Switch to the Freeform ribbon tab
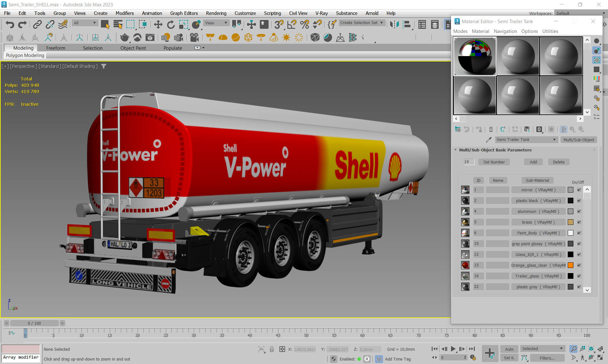Screen dimensions: 608x364 point(56,48)
